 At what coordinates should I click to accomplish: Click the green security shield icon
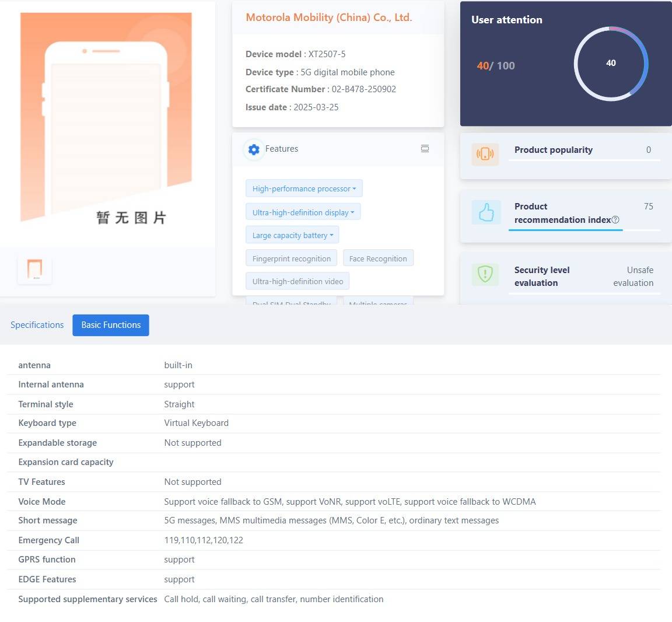coord(485,274)
